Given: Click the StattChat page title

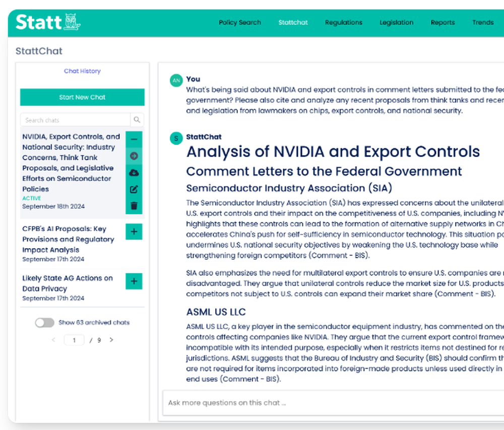Looking at the screenshot, I should pos(39,51).
